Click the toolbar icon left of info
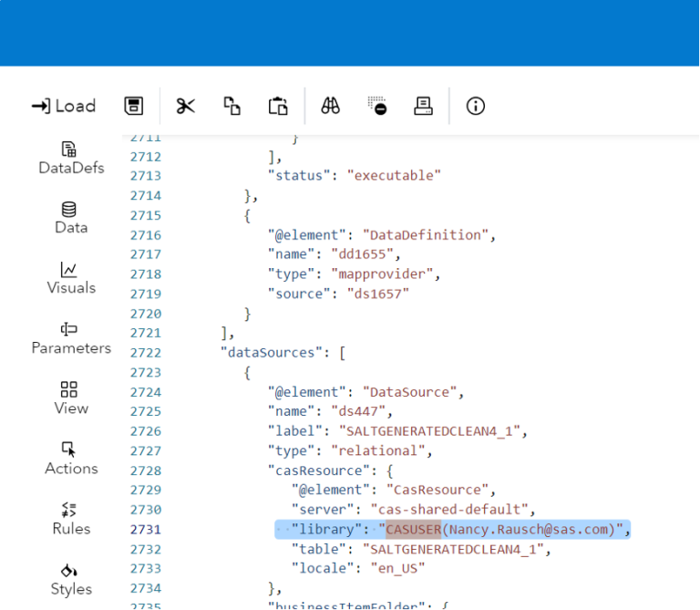 click(423, 106)
